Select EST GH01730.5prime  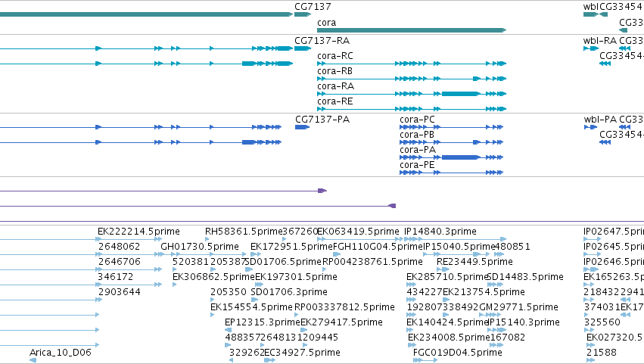coord(200,247)
